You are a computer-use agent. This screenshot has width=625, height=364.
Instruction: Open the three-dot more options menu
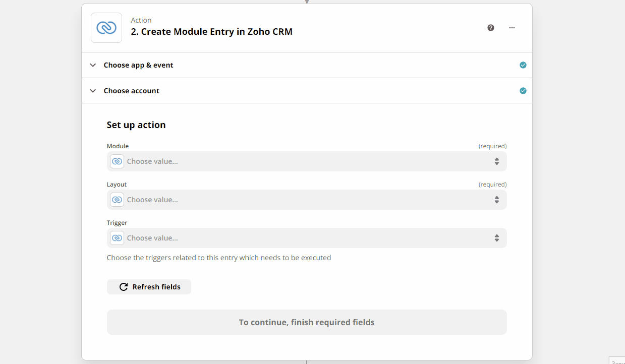(512, 28)
